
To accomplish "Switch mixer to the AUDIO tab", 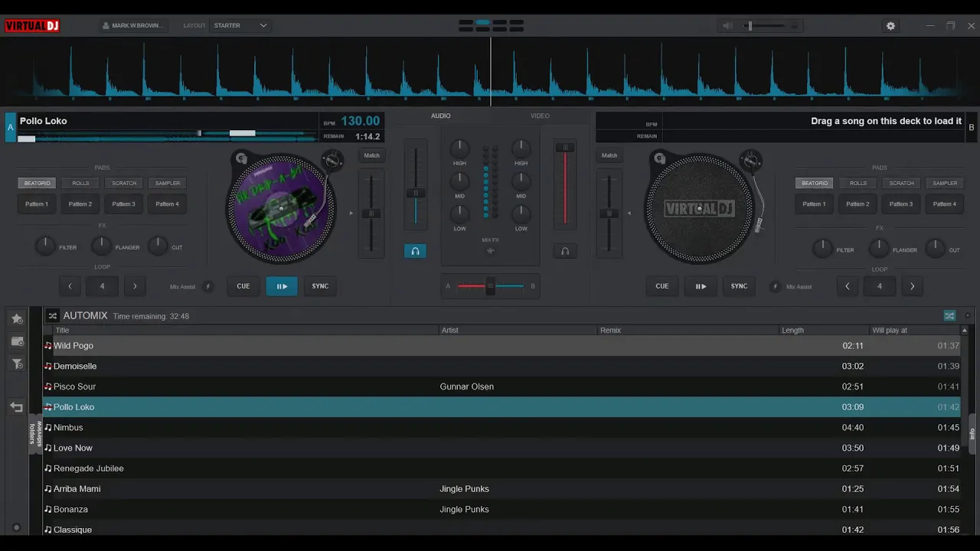I will [x=441, y=116].
